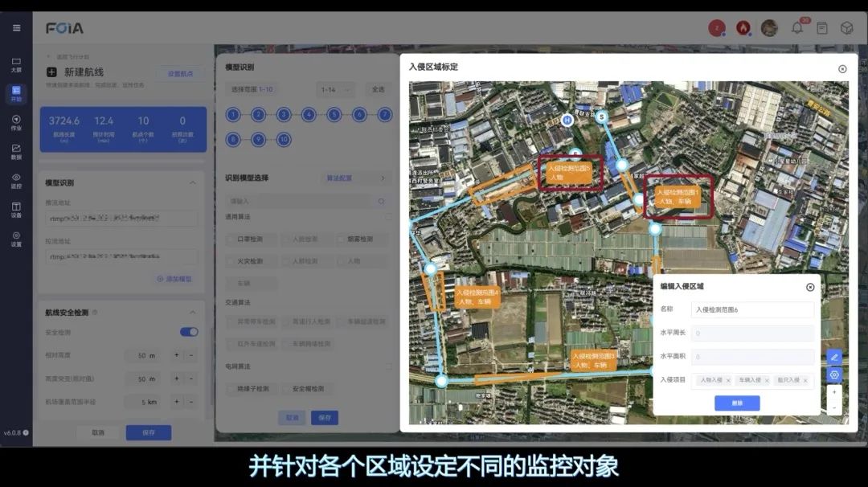Image resolution: width=868 pixels, height=487 pixels.
Task: Check the 绝缘子检测 checkbox
Action: tap(231, 388)
